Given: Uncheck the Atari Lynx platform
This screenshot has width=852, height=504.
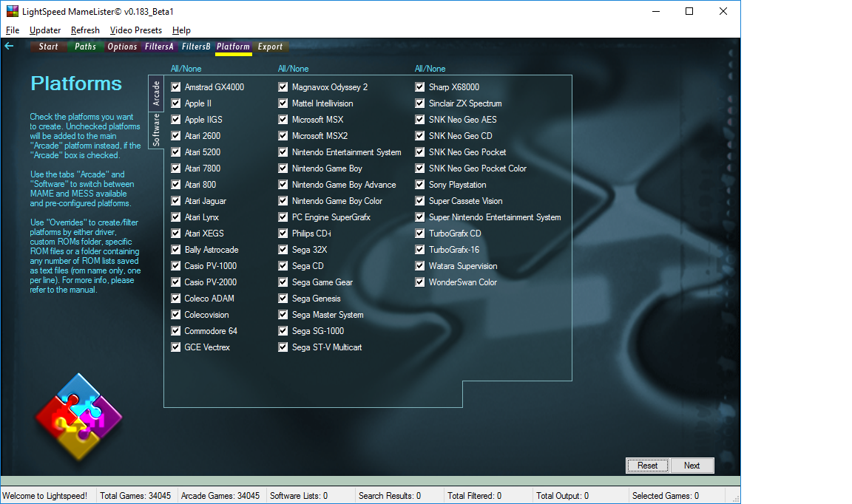Looking at the screenshot, I should 175,217.
